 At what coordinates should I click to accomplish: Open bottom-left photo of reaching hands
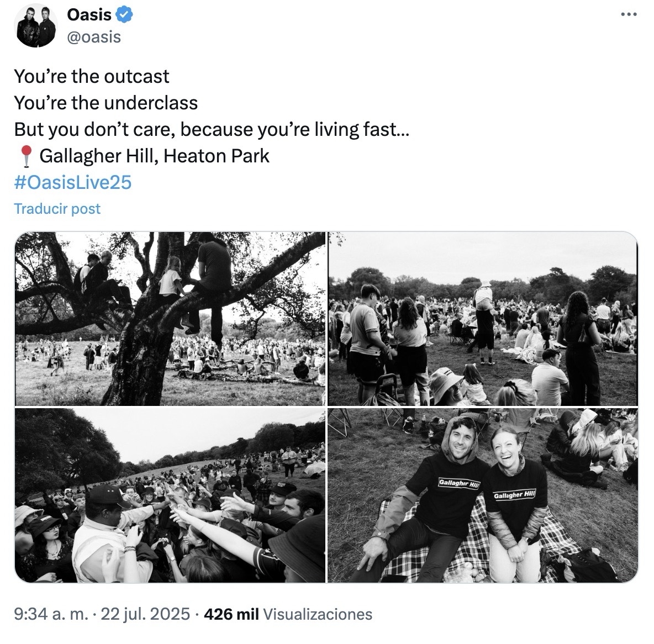tap(170, 495)
